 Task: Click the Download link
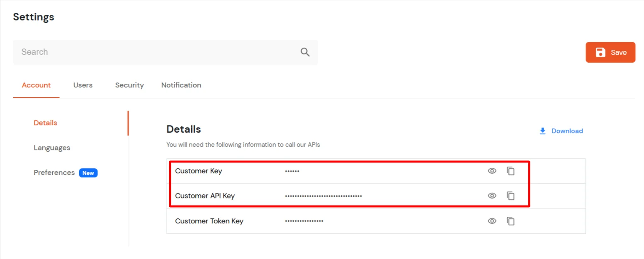567,131
